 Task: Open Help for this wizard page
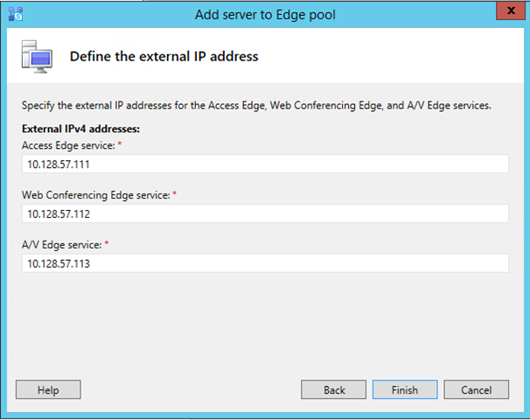point(48,389)
